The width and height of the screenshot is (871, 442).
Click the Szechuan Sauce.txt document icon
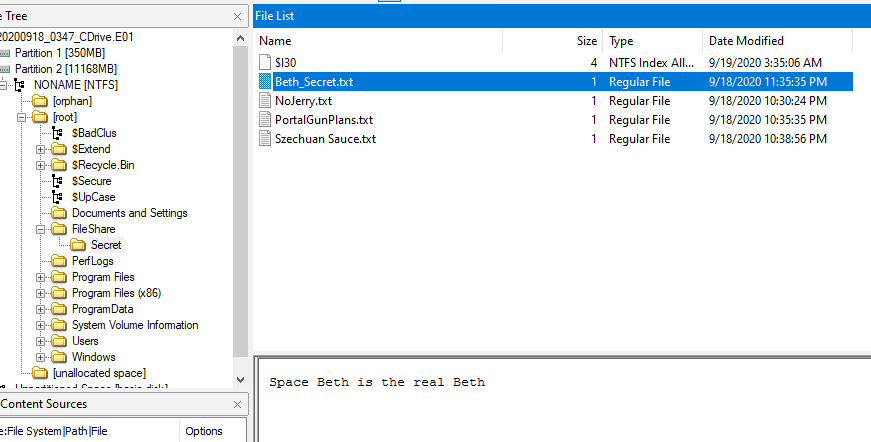(265, 138)
